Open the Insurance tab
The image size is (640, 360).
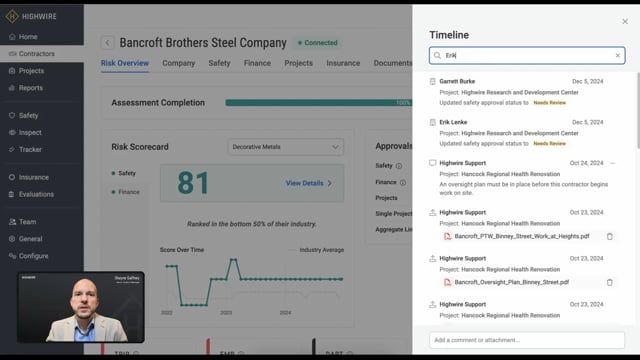click(x=343, y=63)
